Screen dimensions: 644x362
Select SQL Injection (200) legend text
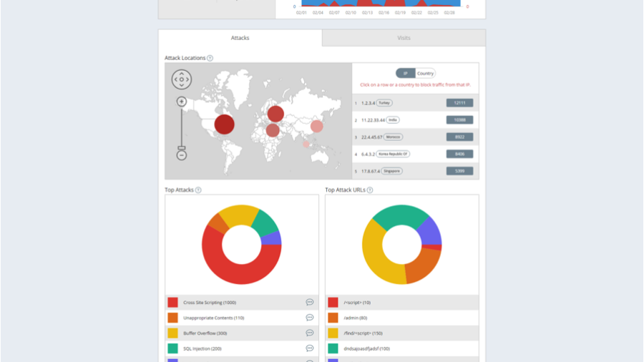coord(202,348)
